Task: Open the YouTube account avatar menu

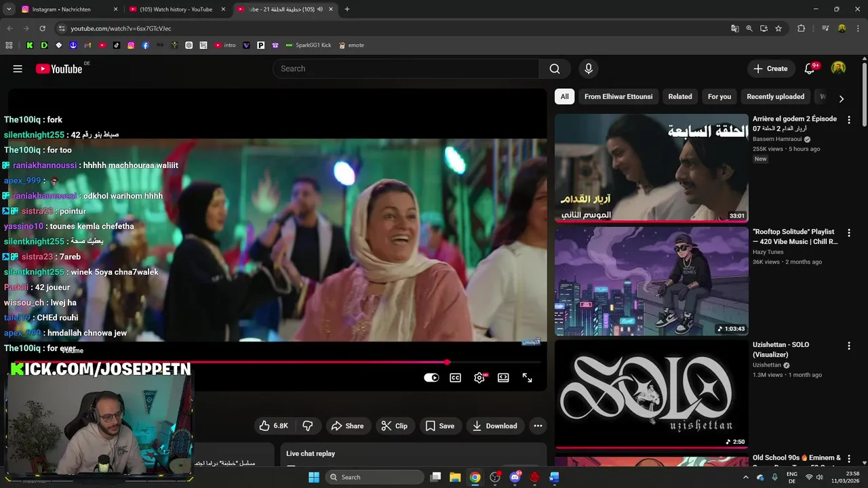Action: coord(839,68)
